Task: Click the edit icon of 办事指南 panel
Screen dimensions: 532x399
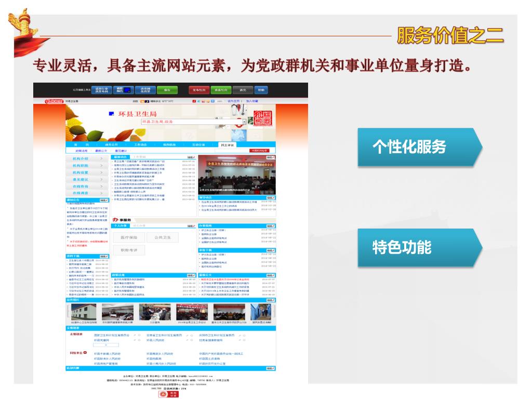Action: pos(270,226)
